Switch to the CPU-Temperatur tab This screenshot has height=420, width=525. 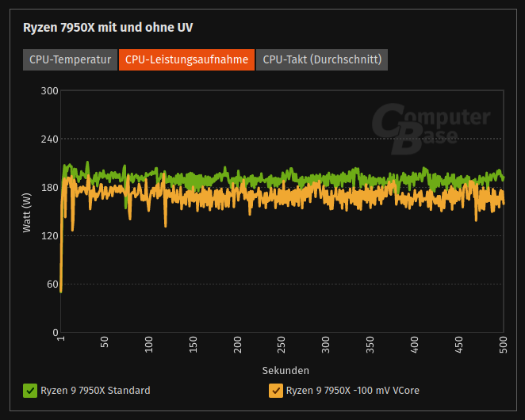(x=70, y=59)
